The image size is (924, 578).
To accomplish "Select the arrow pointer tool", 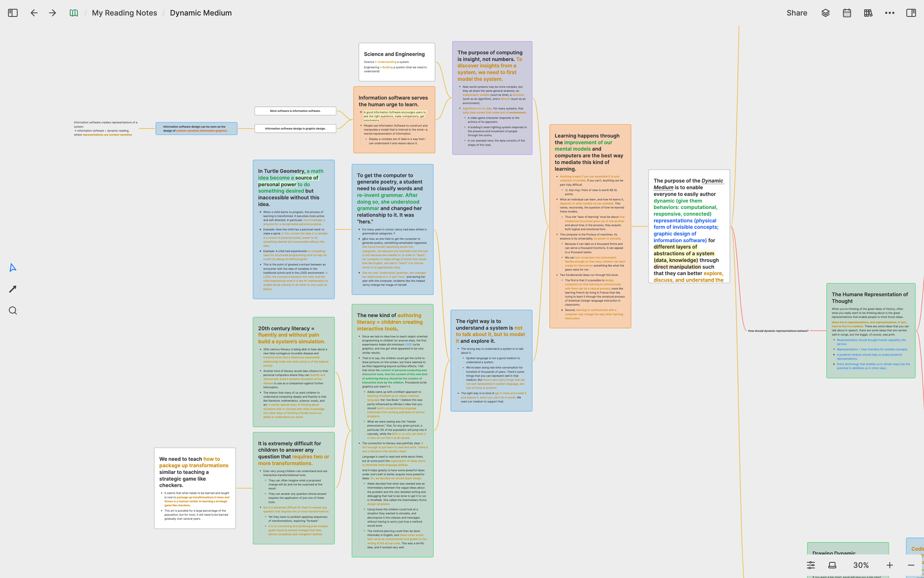I will coord(13,268).
